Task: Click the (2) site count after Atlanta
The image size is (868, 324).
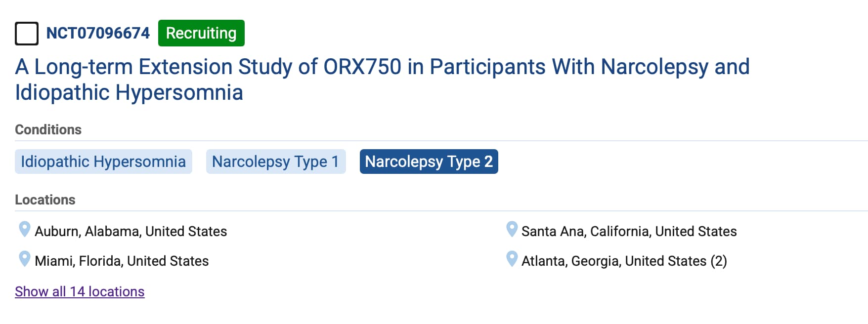Action: 719,261
